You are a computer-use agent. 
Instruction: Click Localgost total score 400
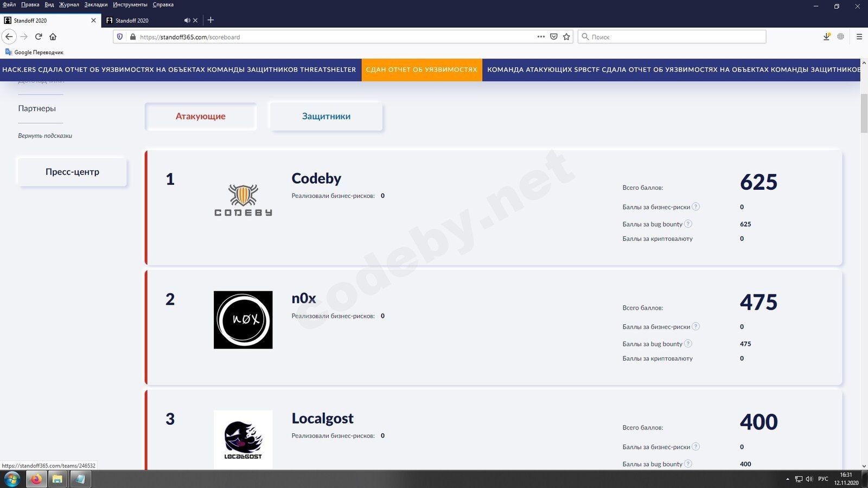758,422
